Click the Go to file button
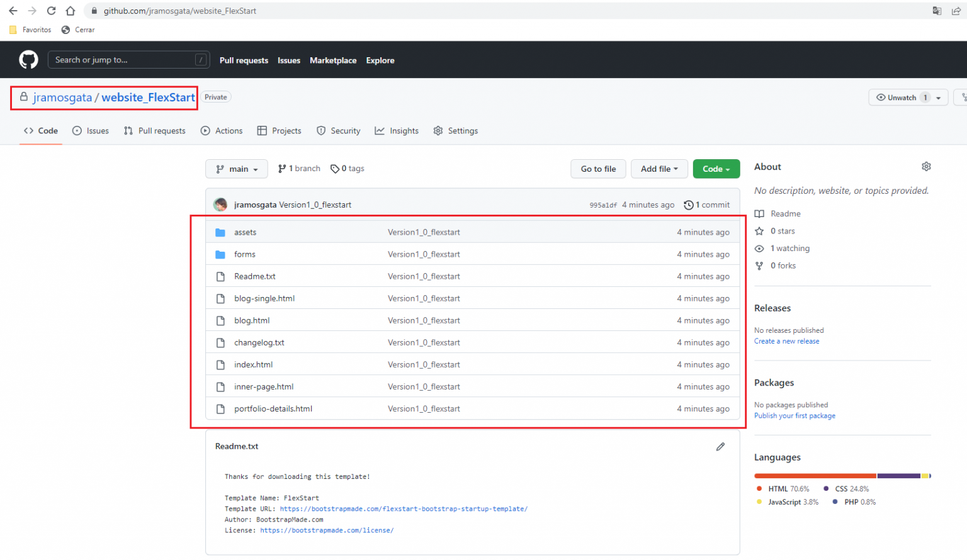 click(598, 169)
